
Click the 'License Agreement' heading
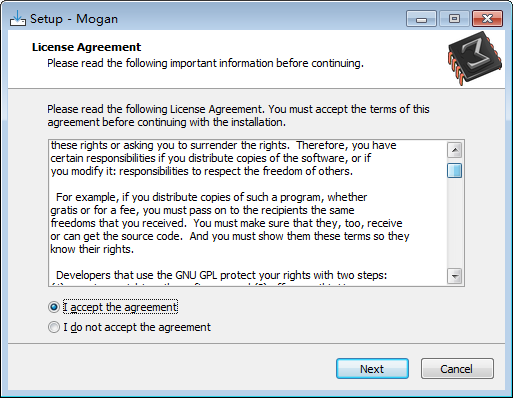coord(87,47)
